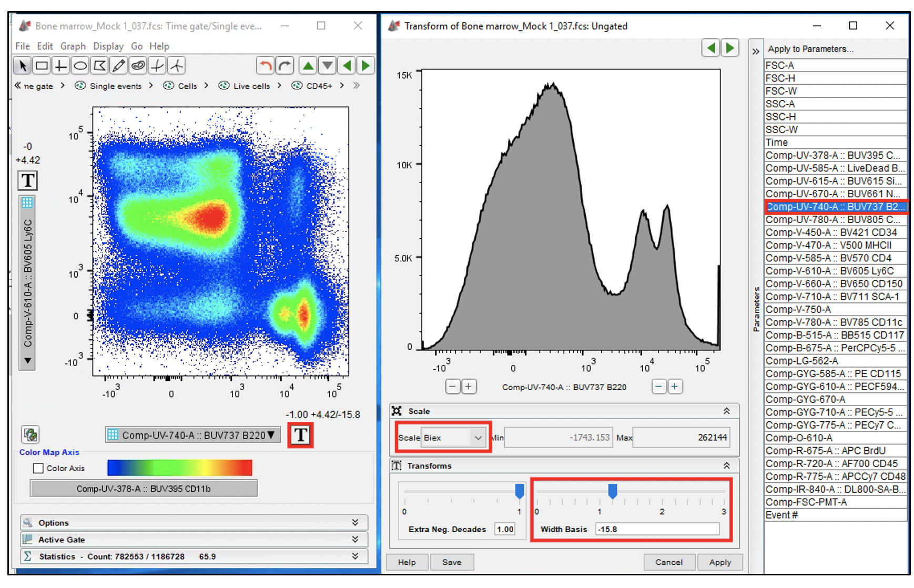914x588 pixels.
Task: Click the undo arrow icon
Action: (x=266, y=66)
